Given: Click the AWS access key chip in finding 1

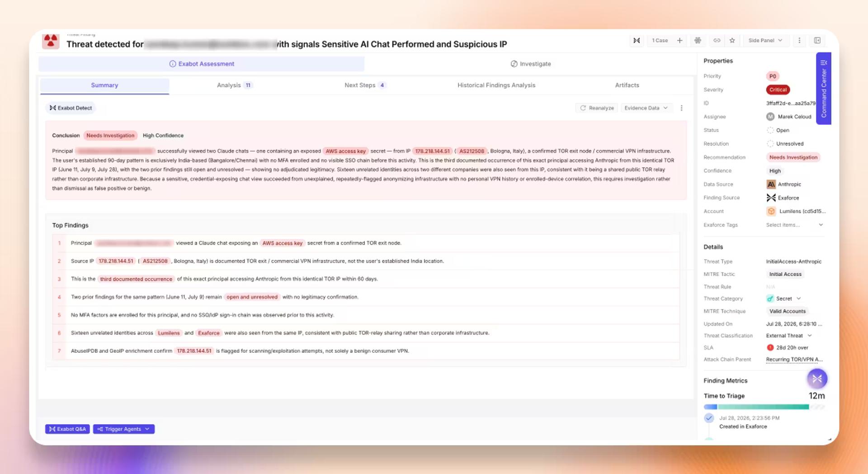Looking at the screenshot, I should pyautogui.click(x=282, y=243).
